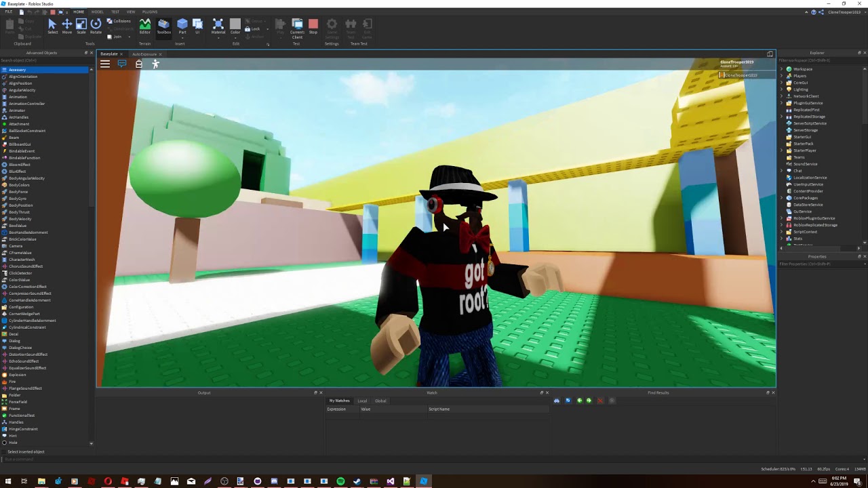Switch to the TEST ribbon tab
The height and width of the screenshot is (488, 868).
[x=115, y=12]
